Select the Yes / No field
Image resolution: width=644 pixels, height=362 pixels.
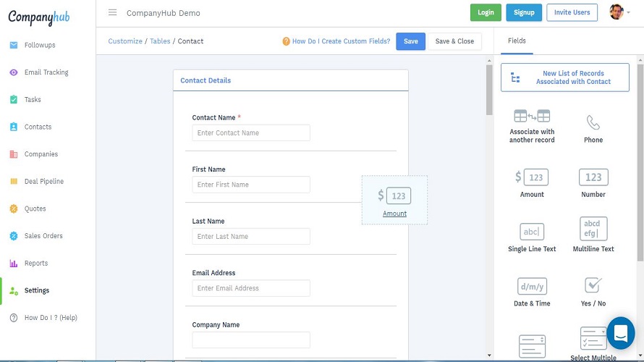coord(593,292)
